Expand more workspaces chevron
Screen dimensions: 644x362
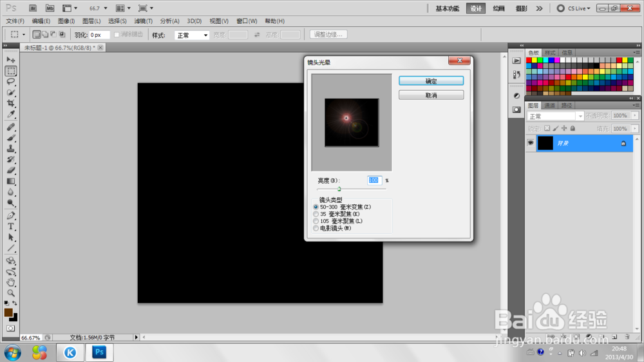pyautogui.click(x=539, y=8)
